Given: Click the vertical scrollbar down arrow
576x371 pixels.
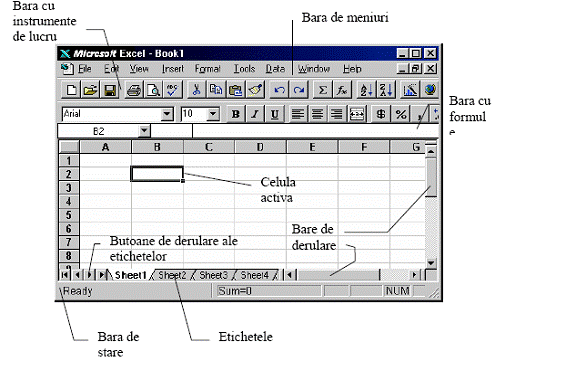Looking at the screenshot, I should 431,263.
